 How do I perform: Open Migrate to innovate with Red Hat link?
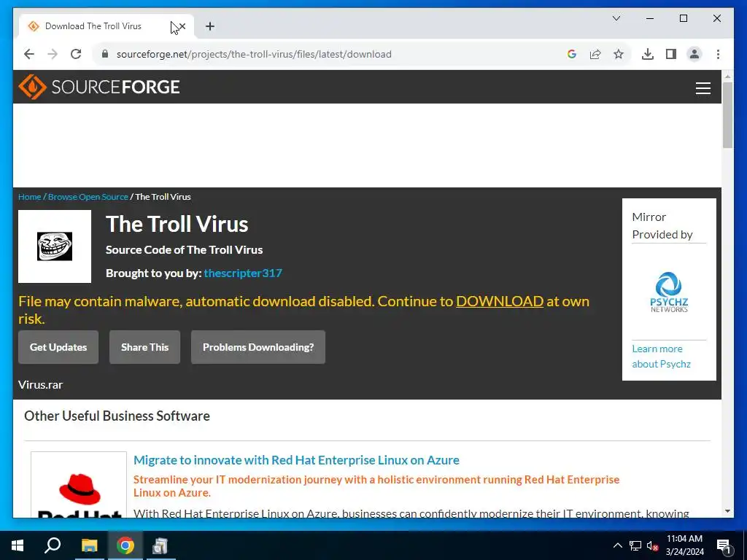click(x=296, y=460)
